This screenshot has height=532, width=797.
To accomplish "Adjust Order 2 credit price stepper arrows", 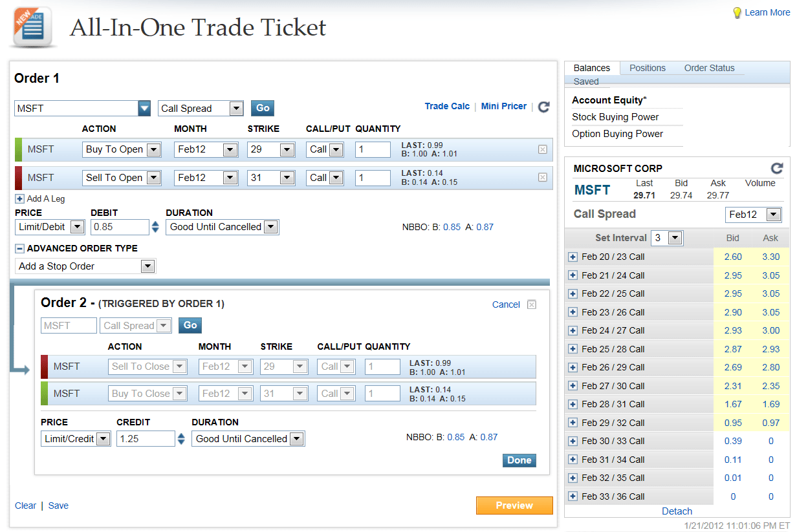I will point(181,439).
